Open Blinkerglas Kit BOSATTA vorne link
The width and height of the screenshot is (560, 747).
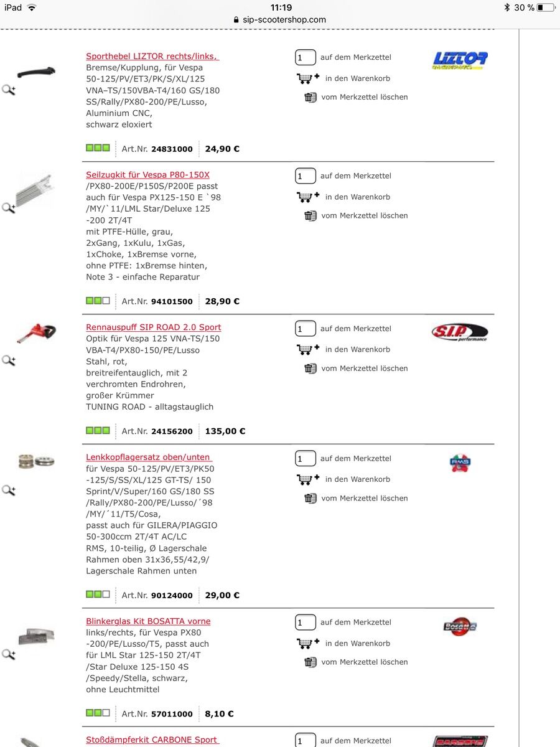pyautogui.click(x=148, y=621)
